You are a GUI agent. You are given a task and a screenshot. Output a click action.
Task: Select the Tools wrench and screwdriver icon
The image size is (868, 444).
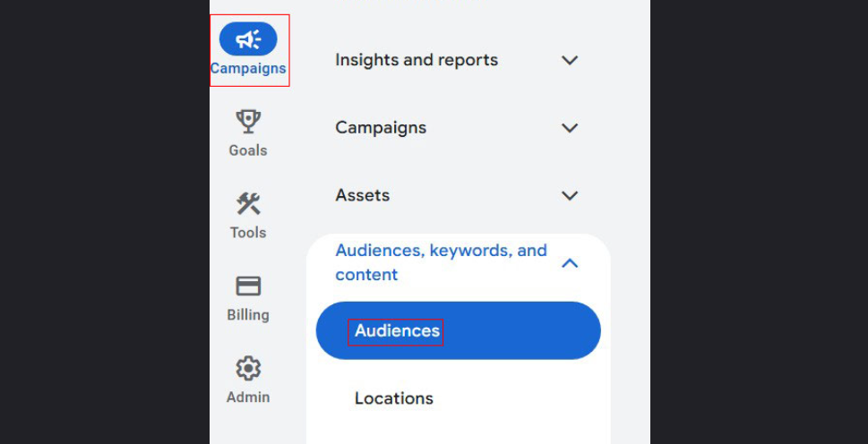248,203
